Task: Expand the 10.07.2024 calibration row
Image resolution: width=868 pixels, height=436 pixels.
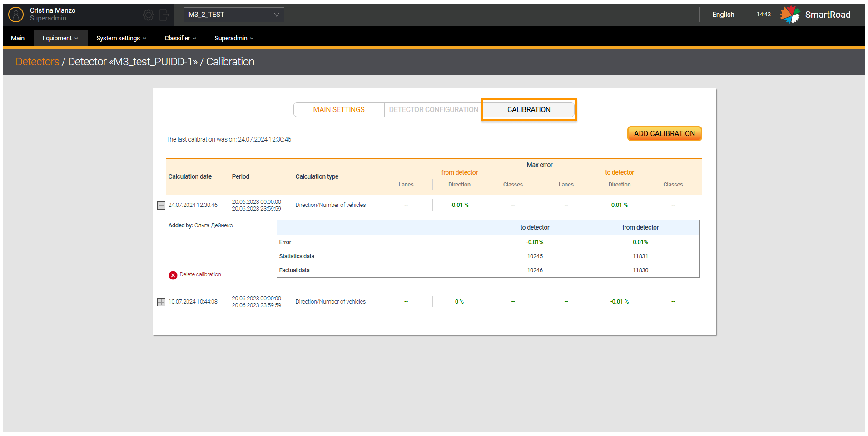Action: 161,302
